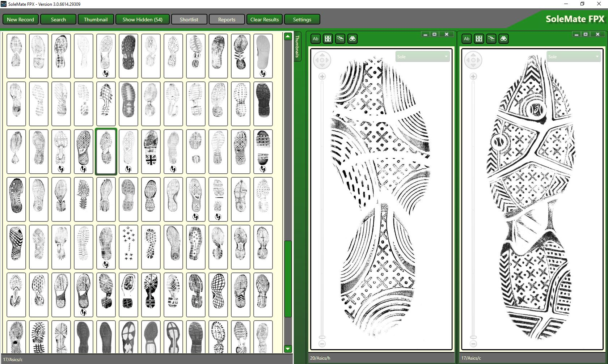Click the Ab text icon in left viewer
Viewport: 608px width, 364px height.
click(x=316, y=39)
